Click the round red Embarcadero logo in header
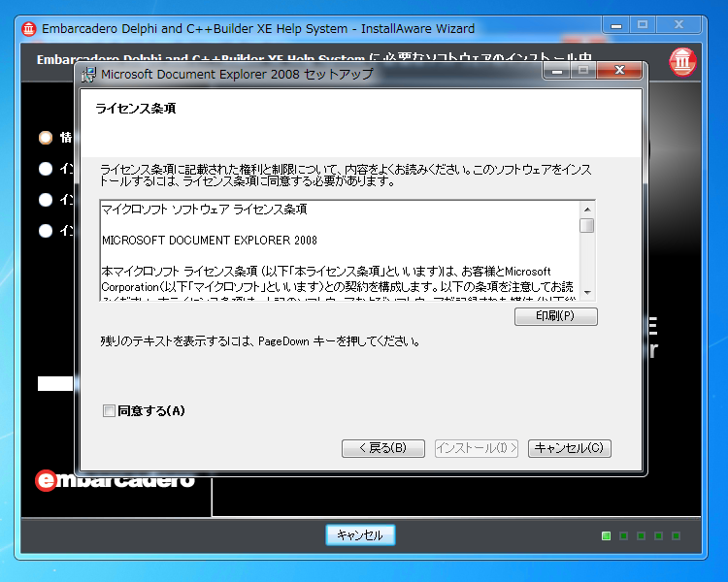This screenshot has width=728, height=582. point(682,62)
